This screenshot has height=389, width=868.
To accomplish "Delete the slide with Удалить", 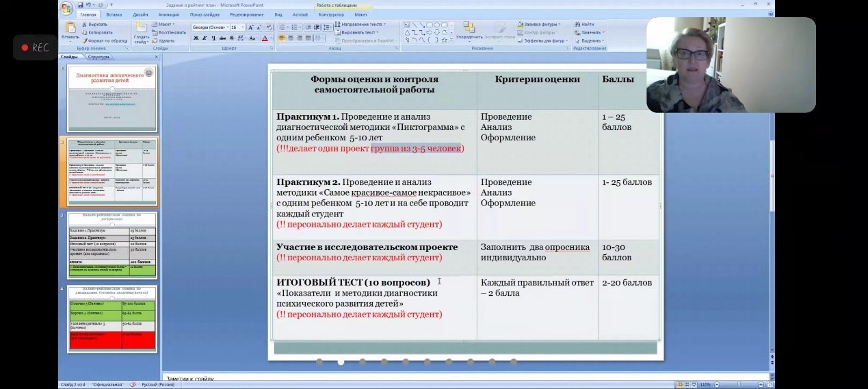I will pos(163,40).
